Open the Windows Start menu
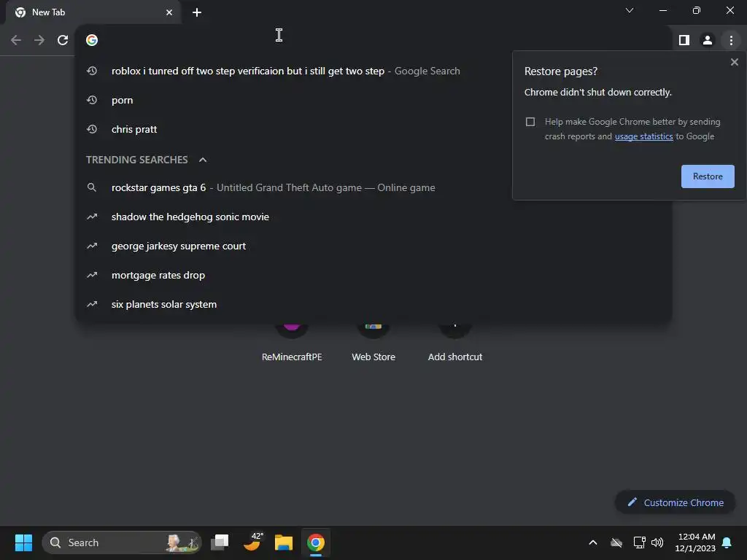Viewport: 747px width, 560px height. coord(23,542)
